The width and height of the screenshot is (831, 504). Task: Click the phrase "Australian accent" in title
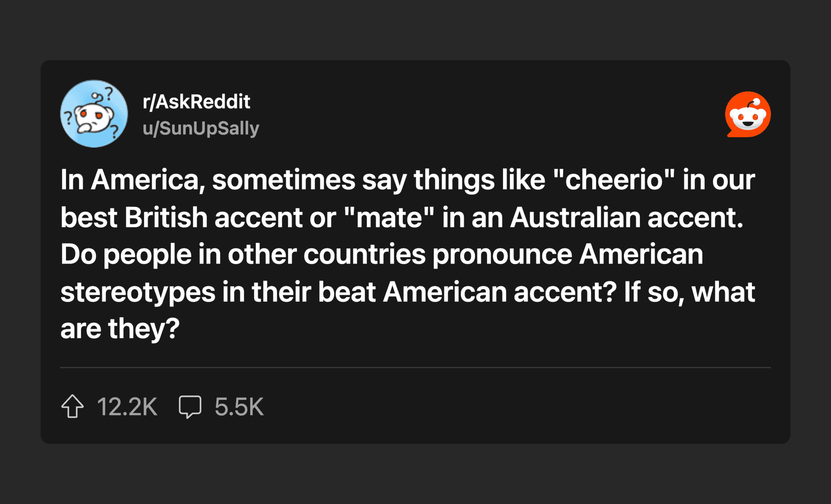coord(626,218)
